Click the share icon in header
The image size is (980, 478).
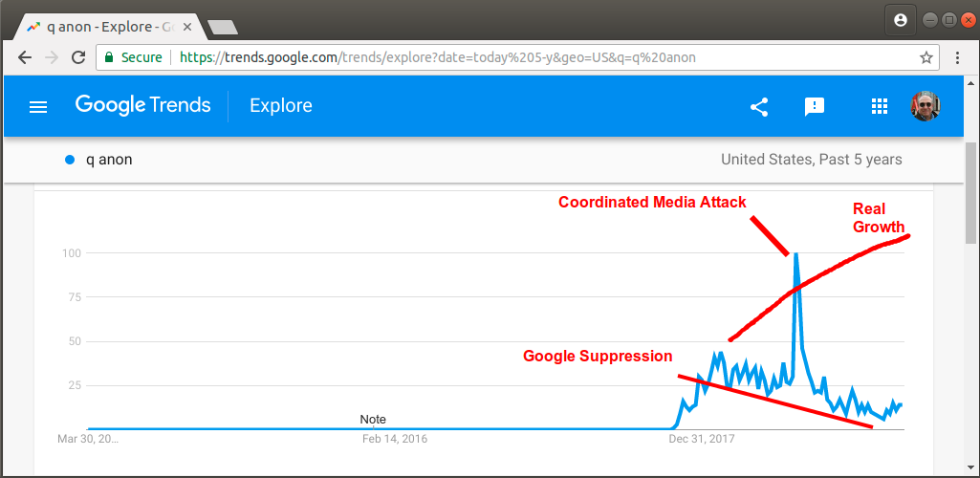(x=759, y=107)
